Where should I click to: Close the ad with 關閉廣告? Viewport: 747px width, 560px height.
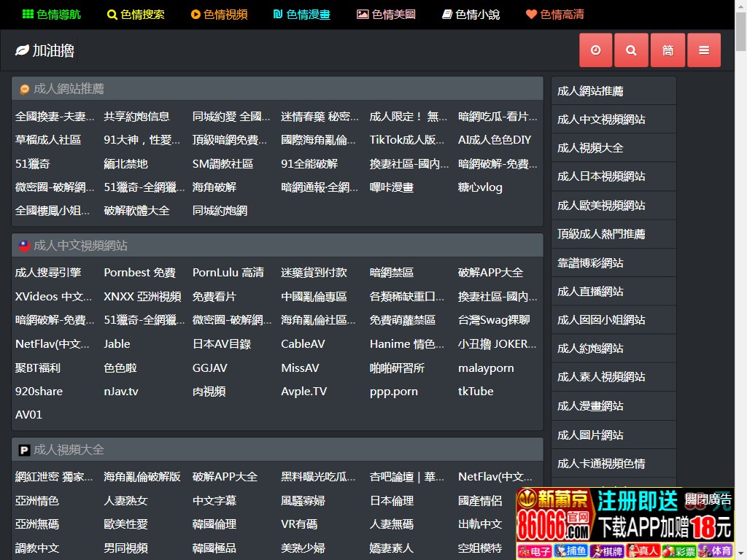[x=708, y=499]
